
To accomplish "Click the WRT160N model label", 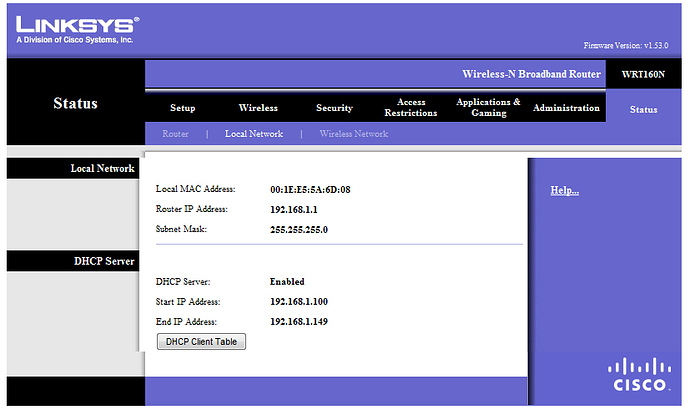I will tap(643, 74).
